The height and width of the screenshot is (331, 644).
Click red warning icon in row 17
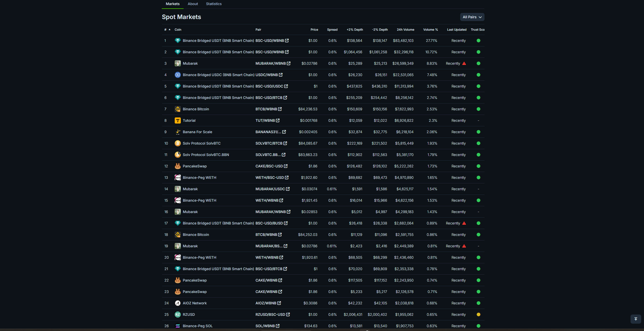click(464, 223)
